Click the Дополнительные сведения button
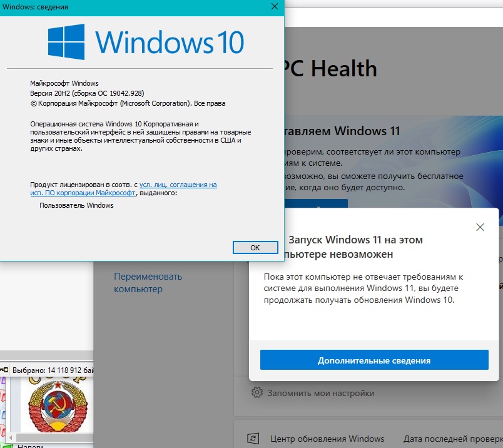 click(374, 360)
